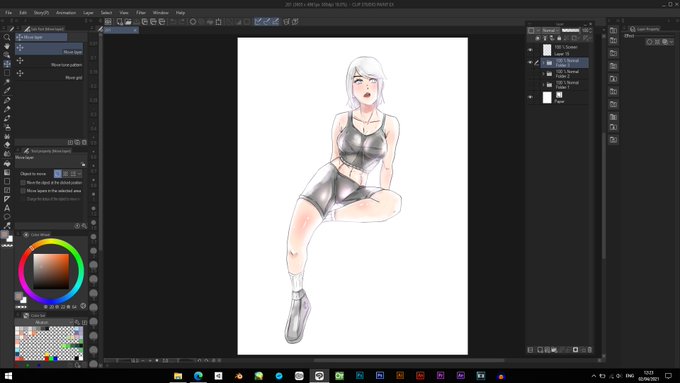
Task: Open the Window menu
Action: click(160, 13)
